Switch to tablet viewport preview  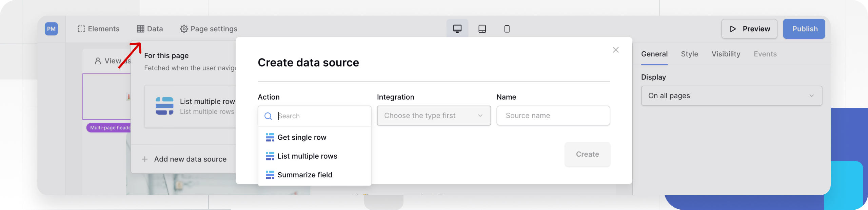[482, 29]
